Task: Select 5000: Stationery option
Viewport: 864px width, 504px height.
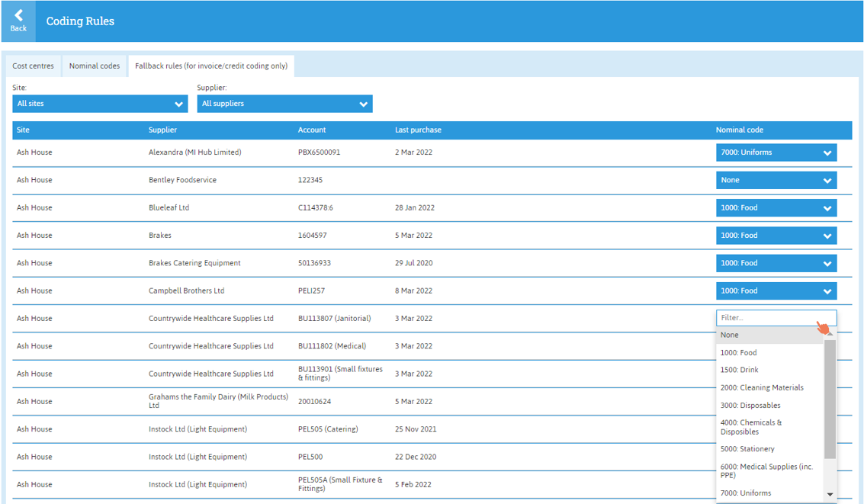Action: click(x=769, y=449)
